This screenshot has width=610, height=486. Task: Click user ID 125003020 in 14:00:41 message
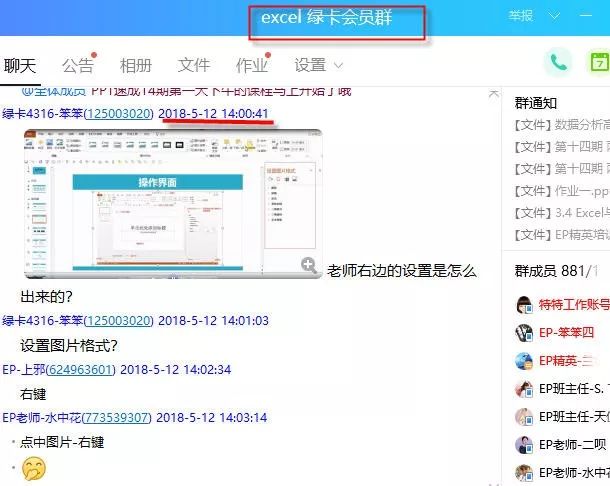point(119,114)
